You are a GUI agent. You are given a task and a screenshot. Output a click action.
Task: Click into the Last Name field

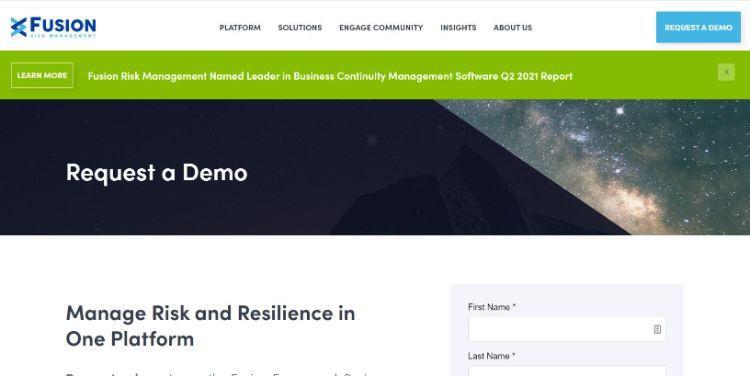(567, 371)
